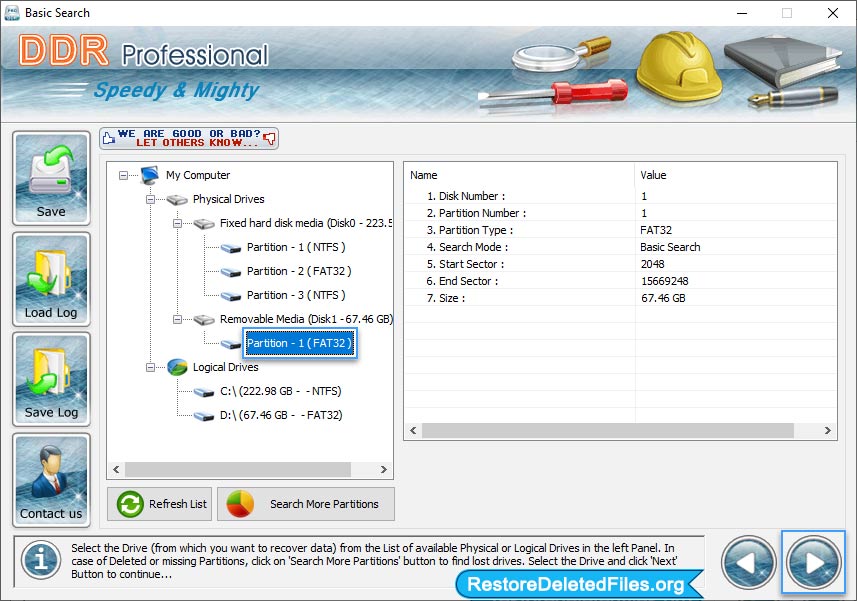
Task: Click the 2048 start sector value
Action: [653, 264]
